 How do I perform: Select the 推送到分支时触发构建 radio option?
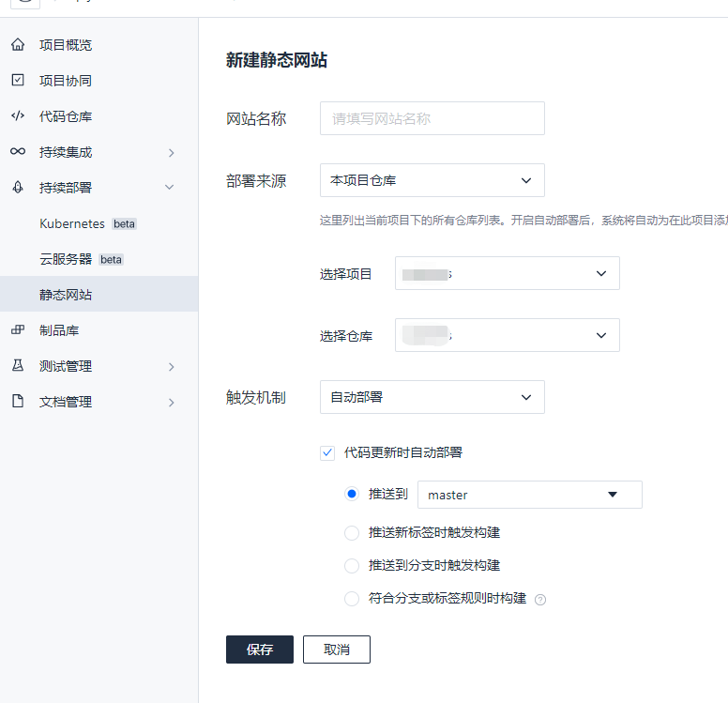coord(352,566)
